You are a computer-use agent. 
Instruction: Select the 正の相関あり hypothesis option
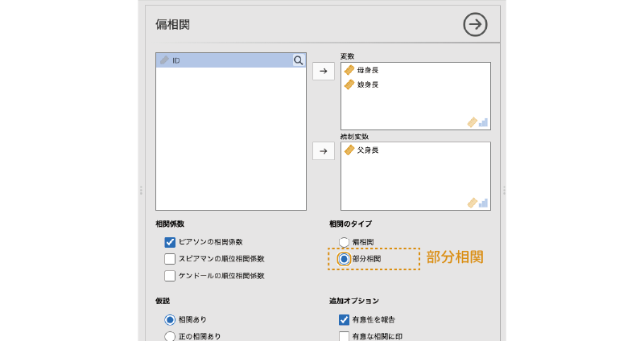170,336
